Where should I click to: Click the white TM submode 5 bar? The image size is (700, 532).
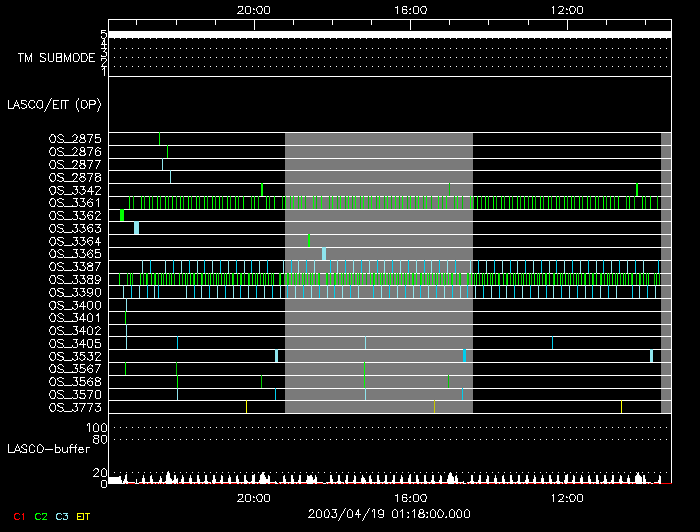coord(390,35)
